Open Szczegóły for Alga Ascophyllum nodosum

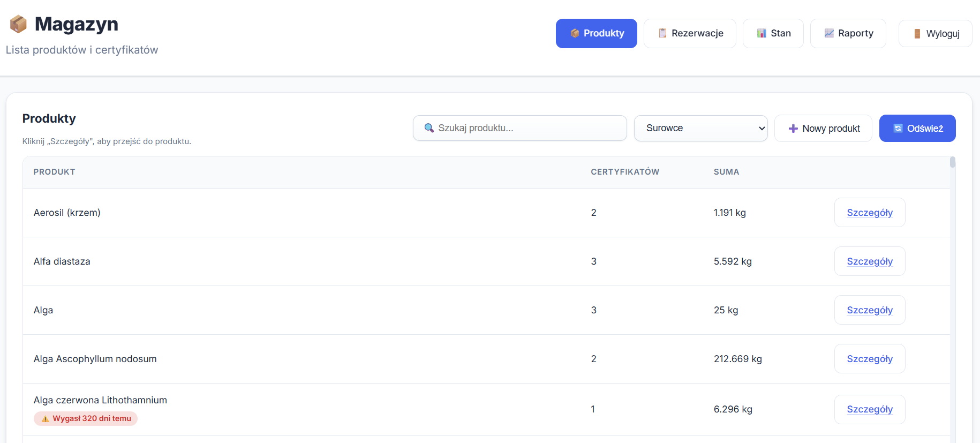click(x=869, y=359)
